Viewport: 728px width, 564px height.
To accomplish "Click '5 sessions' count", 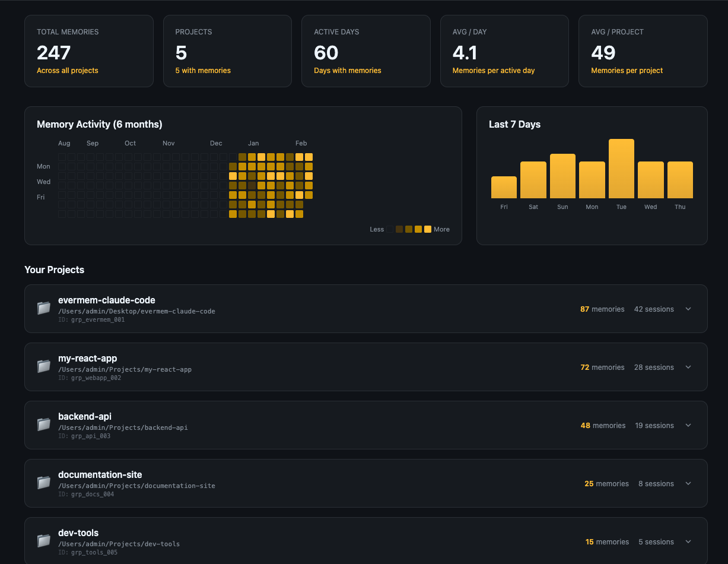I will click(656, 542).
